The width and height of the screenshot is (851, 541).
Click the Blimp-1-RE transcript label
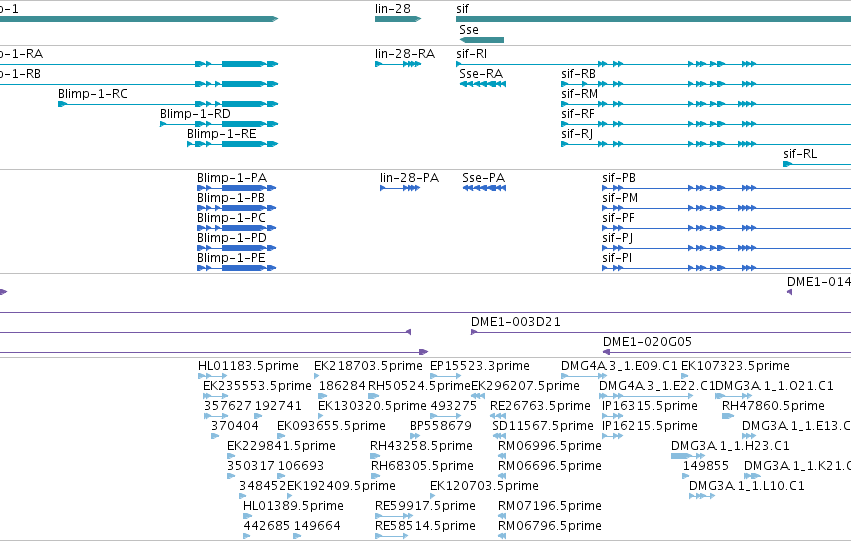coord(221,134)
